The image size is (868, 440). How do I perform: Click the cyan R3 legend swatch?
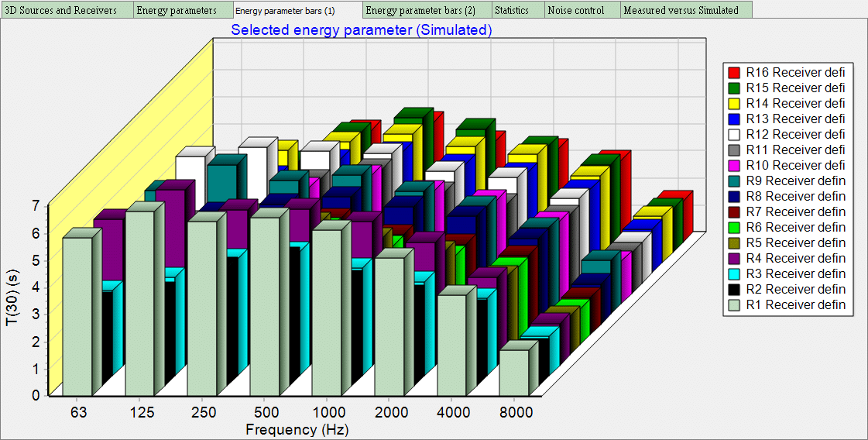(734, 273)
